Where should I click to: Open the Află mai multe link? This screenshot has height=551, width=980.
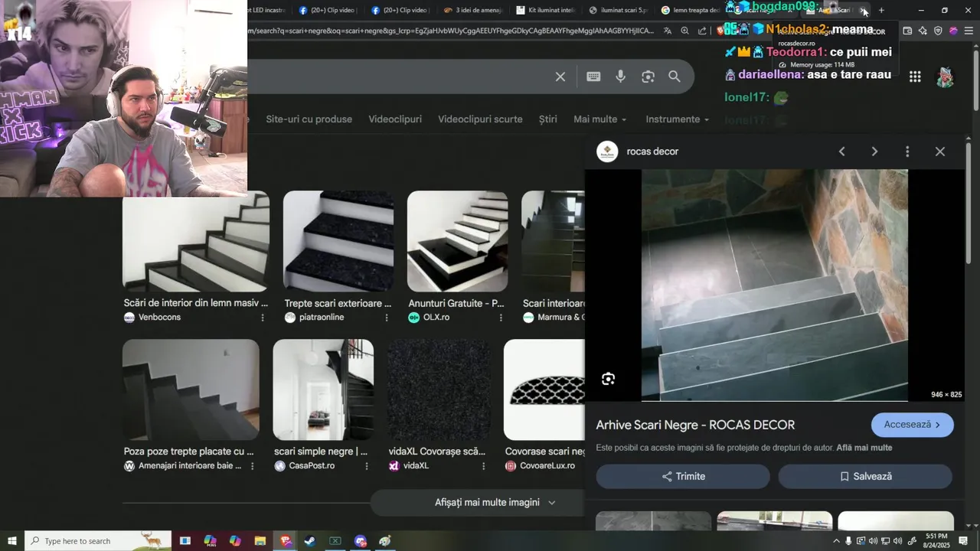[864, 448]
